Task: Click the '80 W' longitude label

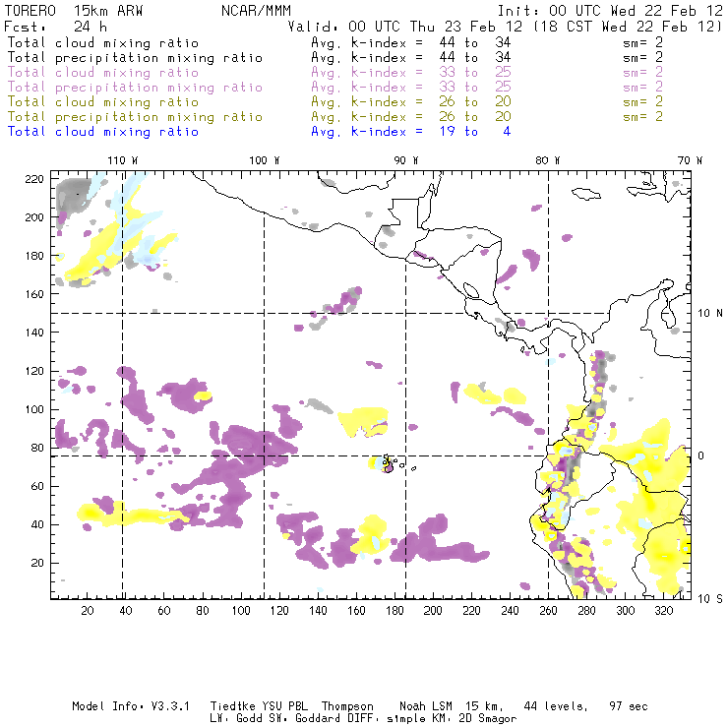Action: 548,160
